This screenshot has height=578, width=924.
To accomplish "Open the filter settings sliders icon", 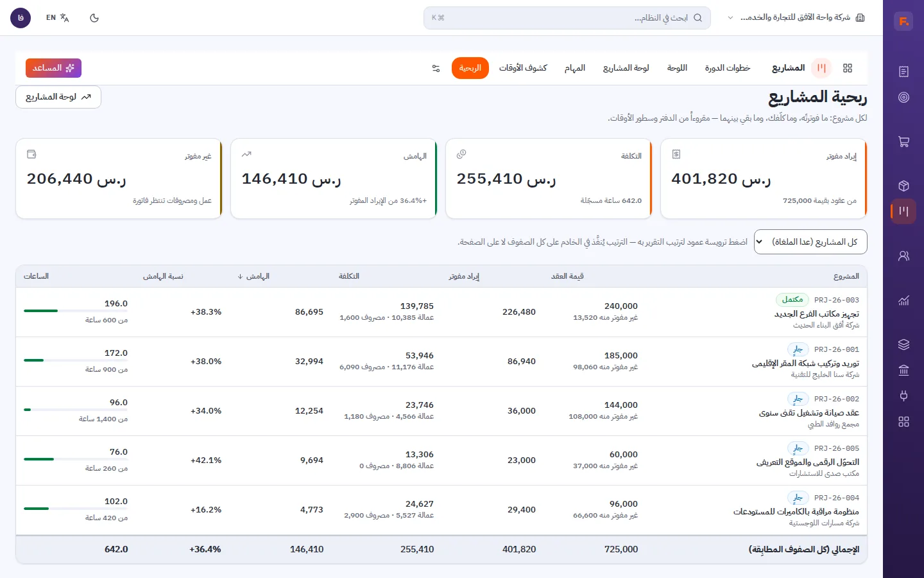I will (x=436, y=68).
